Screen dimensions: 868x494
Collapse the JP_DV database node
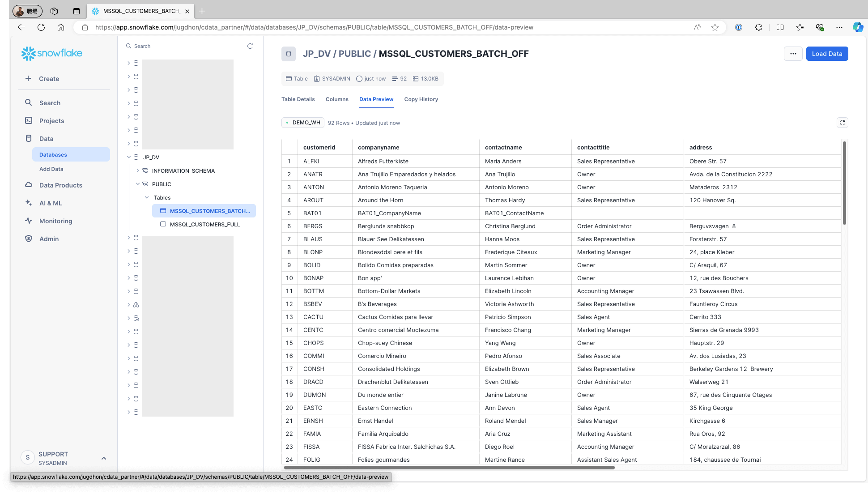129,157
